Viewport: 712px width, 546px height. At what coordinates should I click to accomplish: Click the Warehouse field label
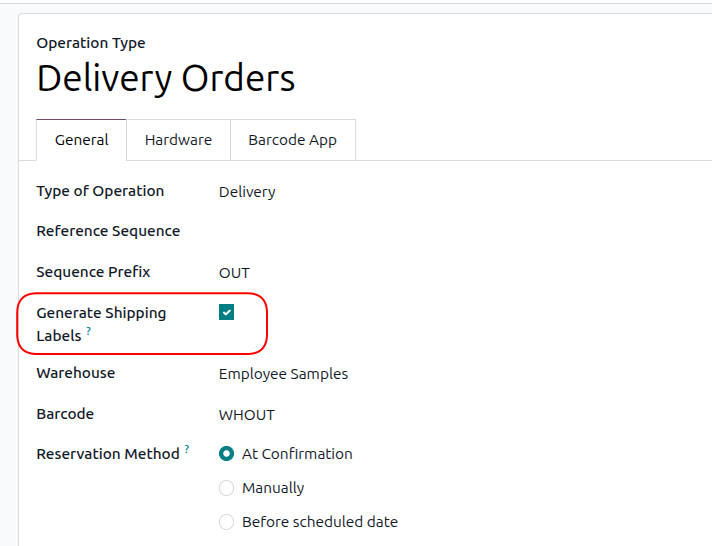tap(75, 373)
